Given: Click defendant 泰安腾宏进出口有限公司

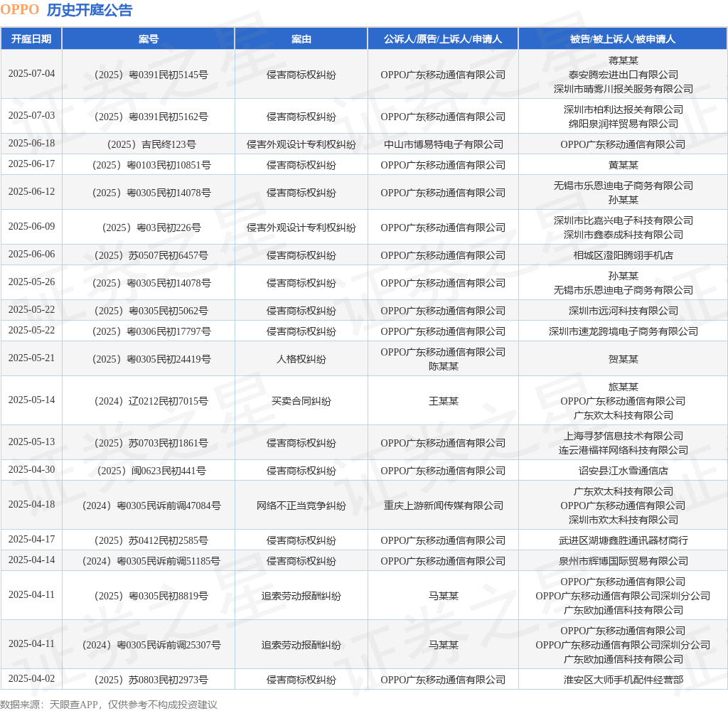Looking at the screenshot, I should coord(623,75).
